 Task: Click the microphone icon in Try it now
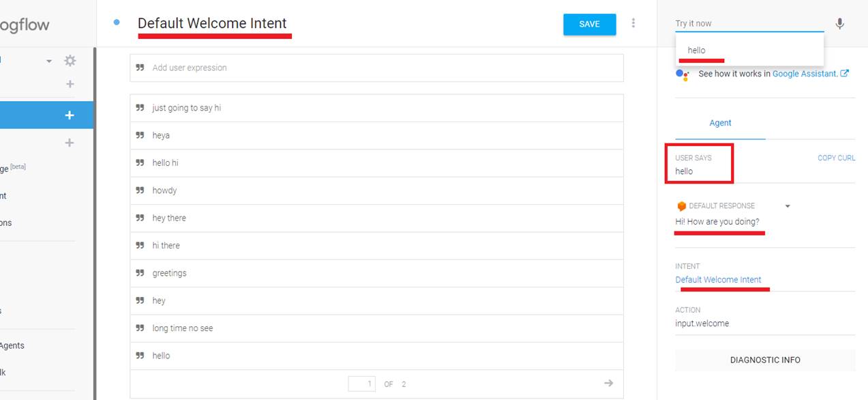coord(839,24)
